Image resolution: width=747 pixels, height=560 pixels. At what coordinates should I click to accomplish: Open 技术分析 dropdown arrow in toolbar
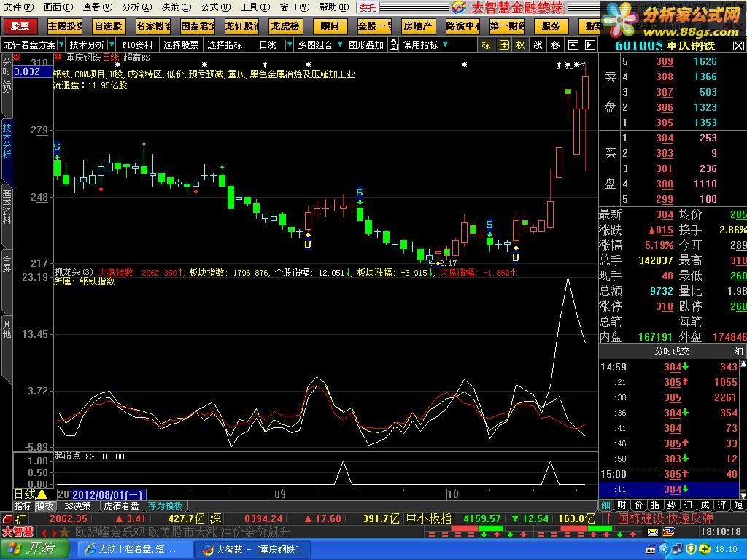point(112,45)
